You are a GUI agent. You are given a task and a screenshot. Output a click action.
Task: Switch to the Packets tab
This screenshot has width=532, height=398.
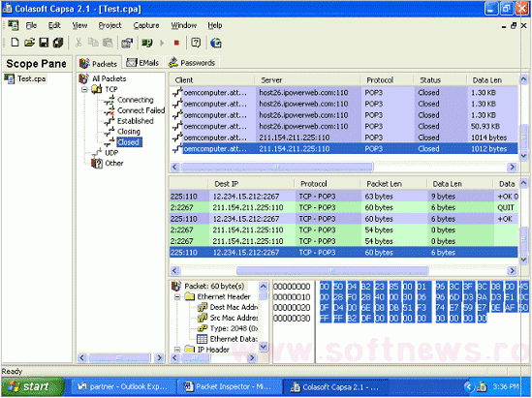[x=99, y=63]
